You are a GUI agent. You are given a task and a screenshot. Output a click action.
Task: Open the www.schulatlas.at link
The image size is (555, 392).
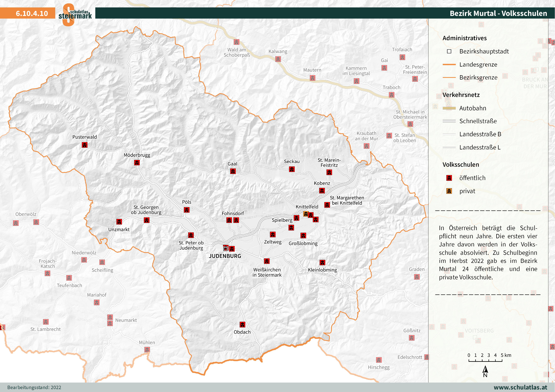[520, 387]
